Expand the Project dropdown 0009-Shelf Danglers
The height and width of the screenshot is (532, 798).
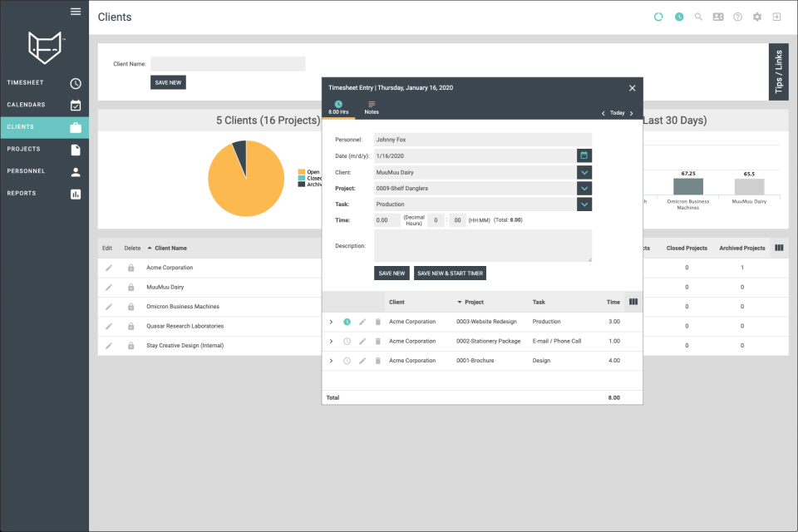point(584,189)
